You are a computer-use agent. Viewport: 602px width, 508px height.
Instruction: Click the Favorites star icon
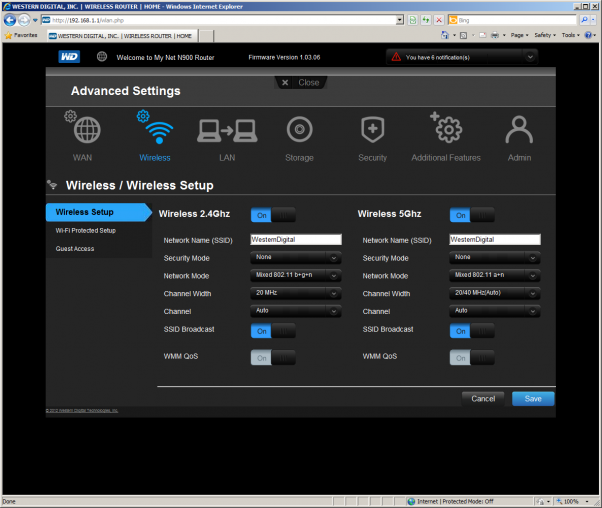click(8, 35)
